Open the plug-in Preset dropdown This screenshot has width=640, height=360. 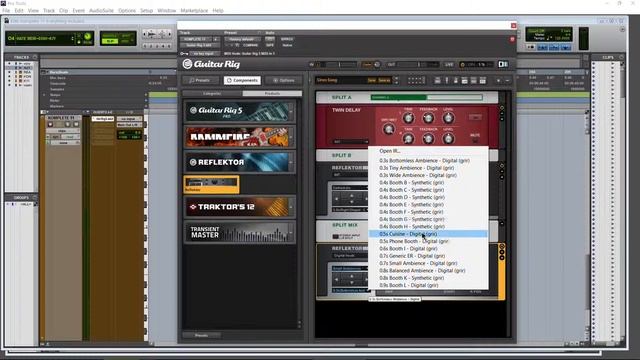pos(241,39)
